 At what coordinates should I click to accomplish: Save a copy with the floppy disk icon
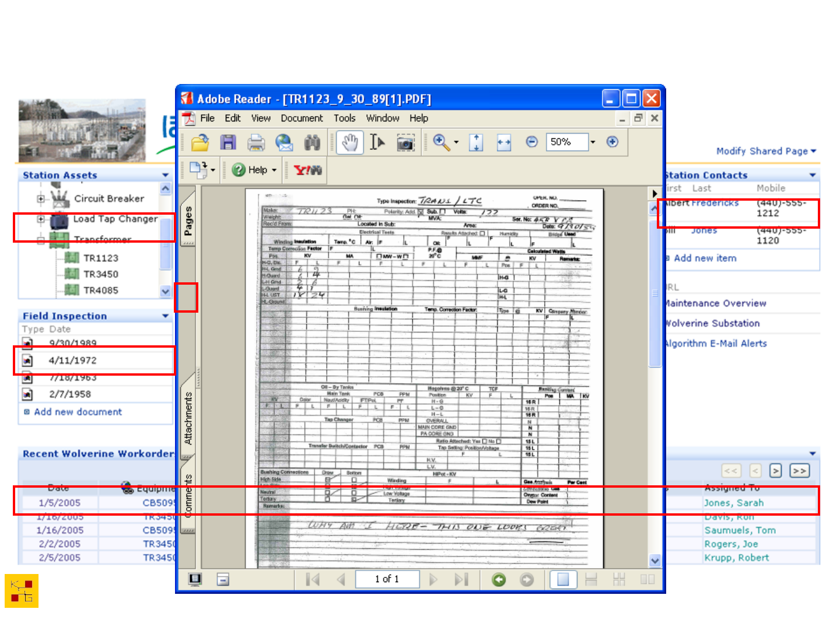point(228,142)
